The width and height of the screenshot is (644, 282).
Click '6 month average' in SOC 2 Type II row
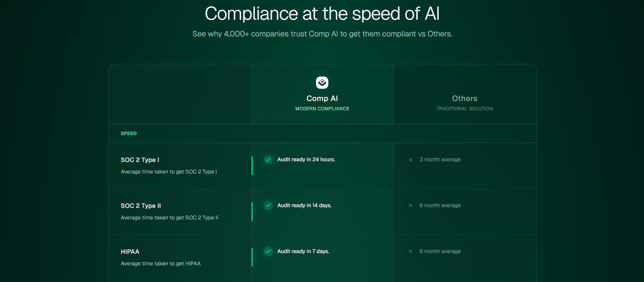pyautogui.click(x=440, y=205)
